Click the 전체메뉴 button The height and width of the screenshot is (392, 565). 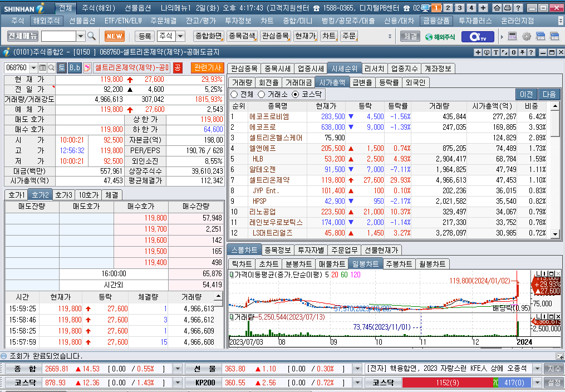(23, 36)
